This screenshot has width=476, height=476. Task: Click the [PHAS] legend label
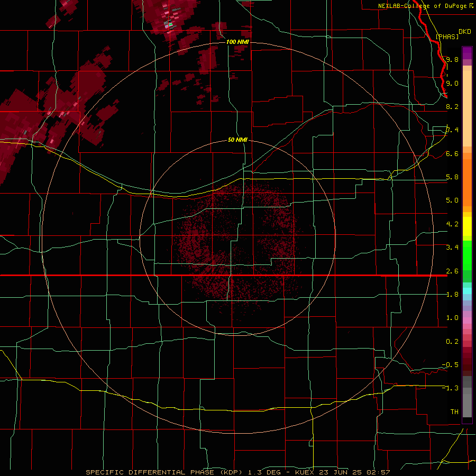(447, 36)
